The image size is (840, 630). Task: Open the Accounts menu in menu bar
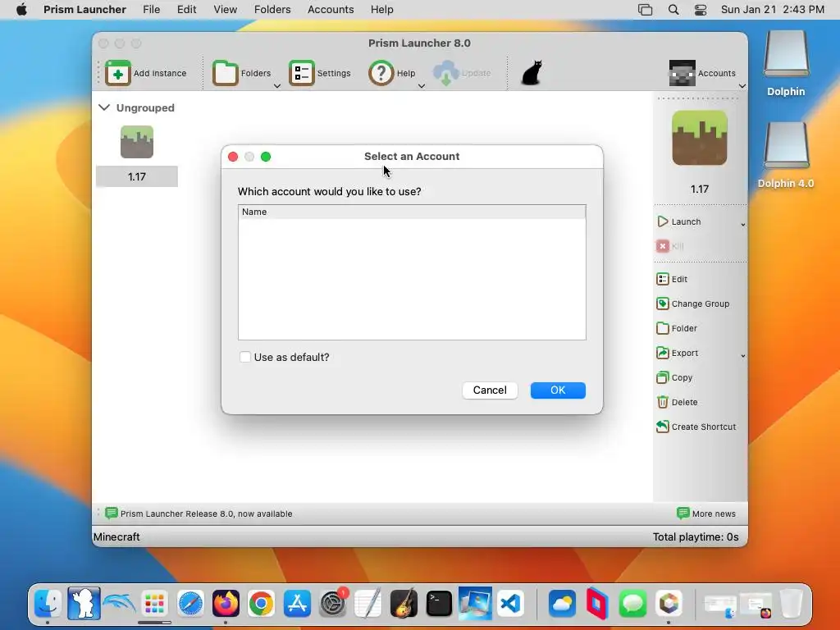coord(331,10)
